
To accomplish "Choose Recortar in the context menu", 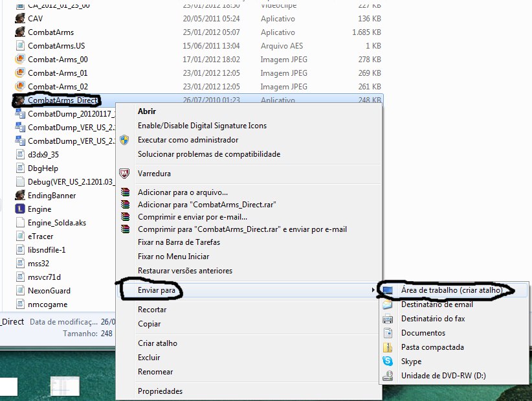I will [x=152, y=310].
